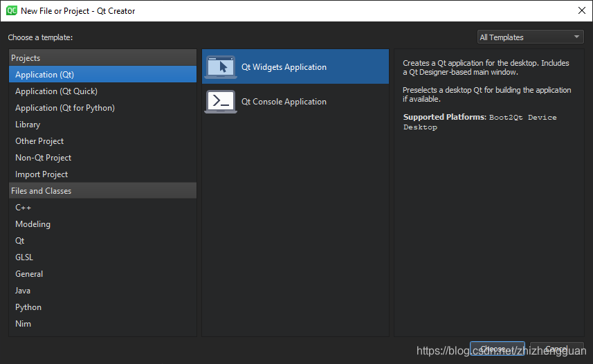Click the Qt Creator logo in title bar
Image resolution: width=593 pixels, height=364 pixels.
tap(12, 10)
